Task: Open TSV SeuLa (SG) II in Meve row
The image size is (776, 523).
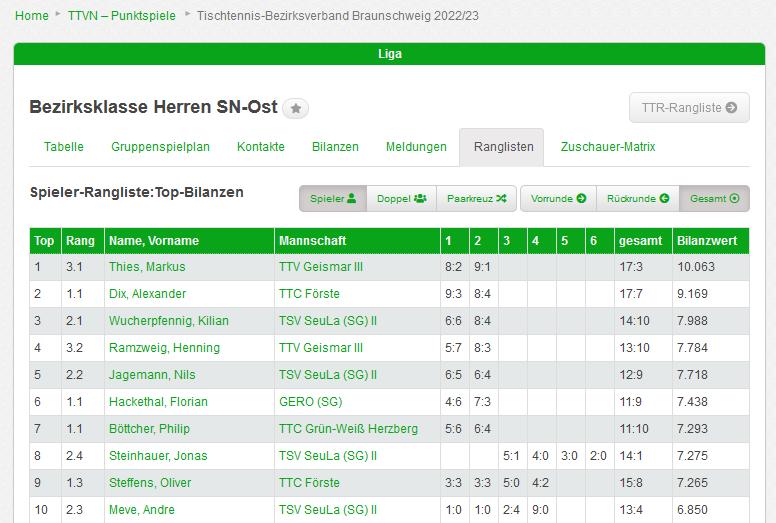Action: click(x=328, y=510)
